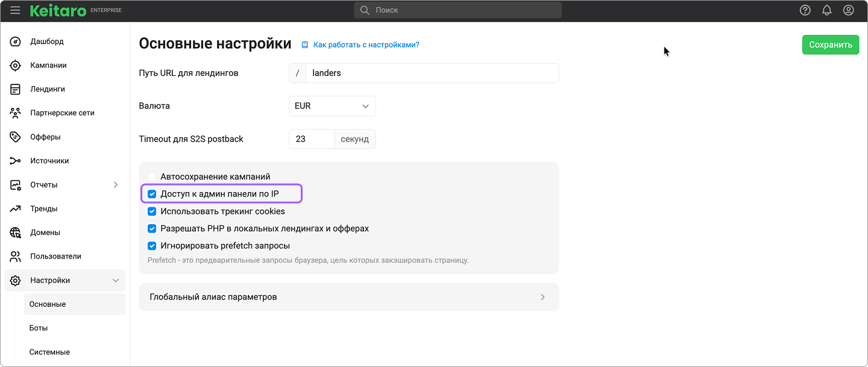
Task: Click the hamburger menu icon
Action: point(15,10)
